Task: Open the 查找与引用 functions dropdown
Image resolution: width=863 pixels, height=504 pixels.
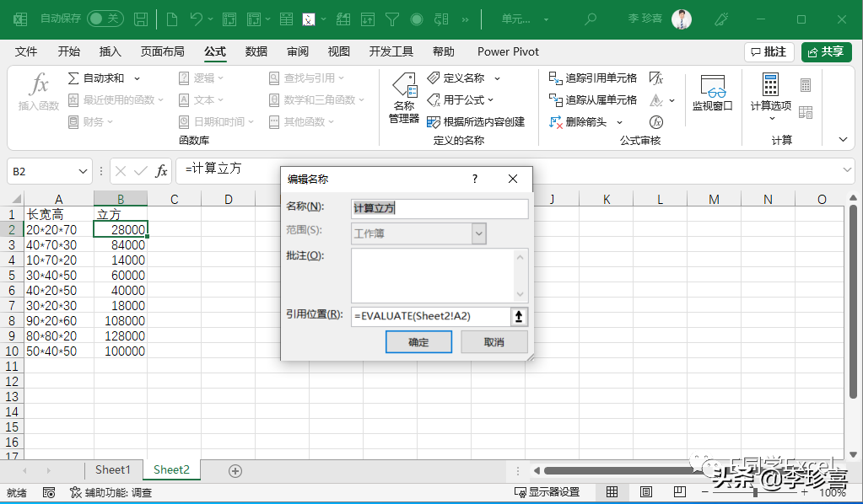Action: tap(306, 78)
